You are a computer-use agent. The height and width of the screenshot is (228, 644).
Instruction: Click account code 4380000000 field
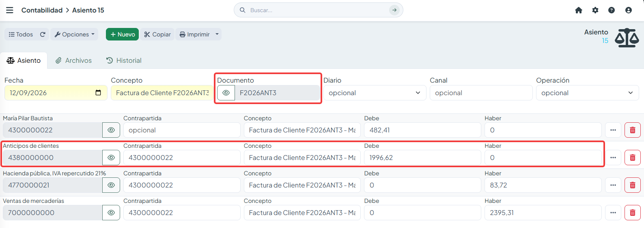[x=53, y=158]
